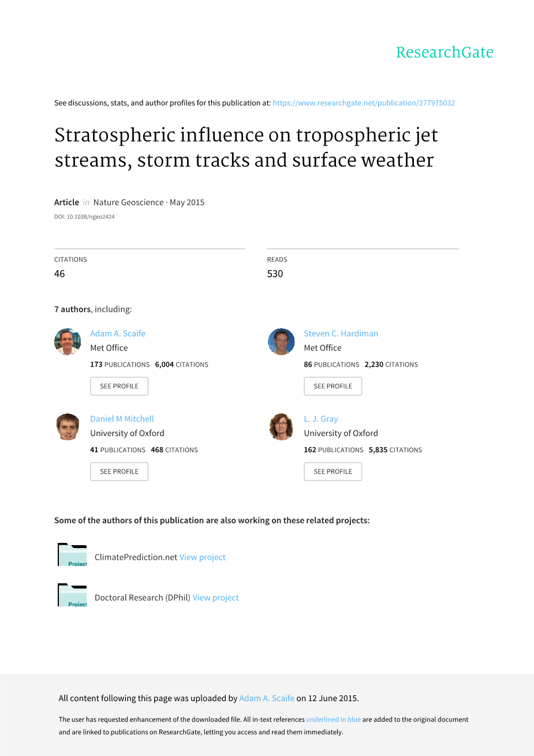Viewport: 534px width, 756px height.
Task: Open View project link for ClimatePrediction.net
Action: click(x=203, y=557)
